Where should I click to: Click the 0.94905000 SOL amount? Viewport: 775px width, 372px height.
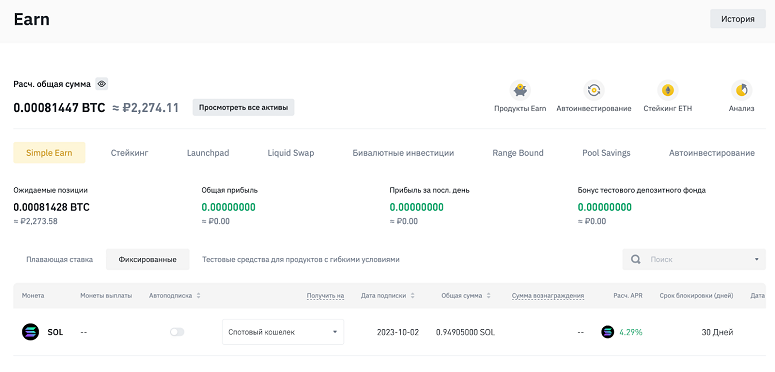[x=466, y=332]
